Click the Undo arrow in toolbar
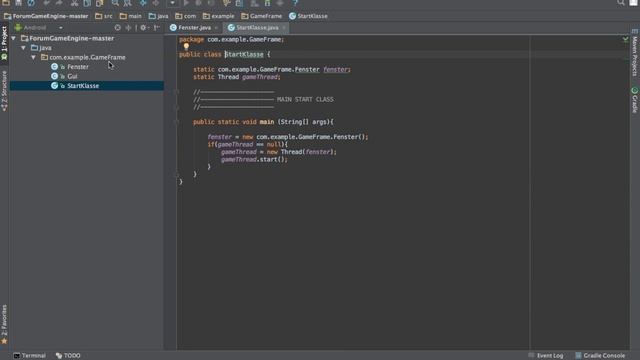The height and width of the screenshot is (360, 640). click(46, 3)
